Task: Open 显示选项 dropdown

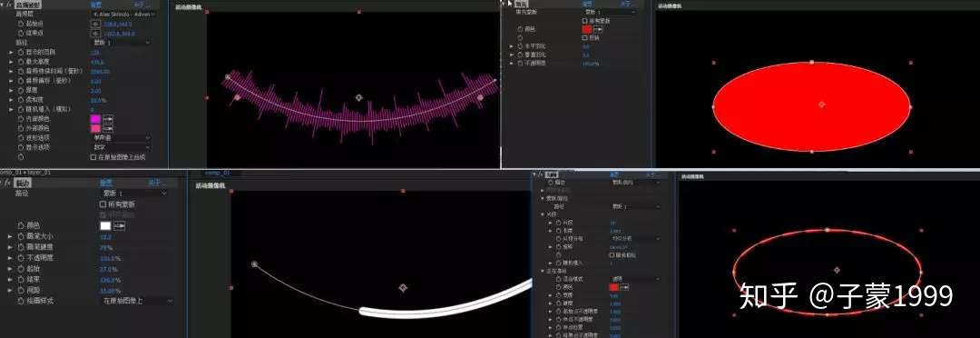Action: (x=122, y=147)
